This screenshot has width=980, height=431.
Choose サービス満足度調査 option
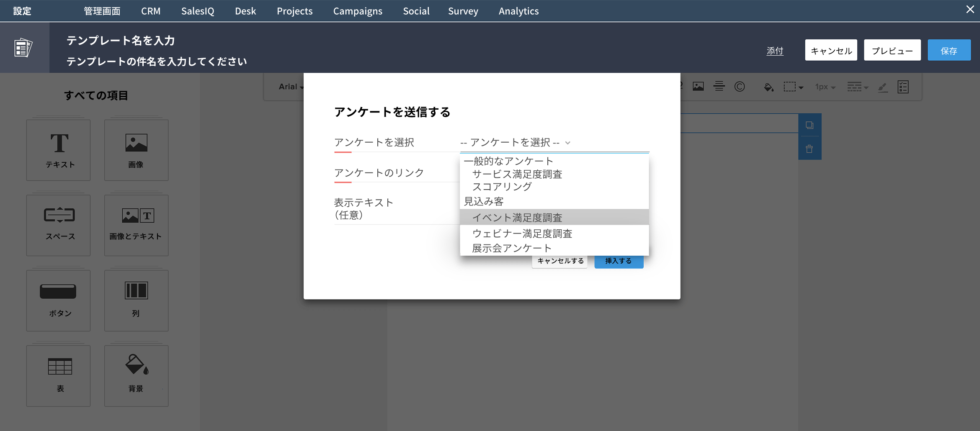pos(517,174)
